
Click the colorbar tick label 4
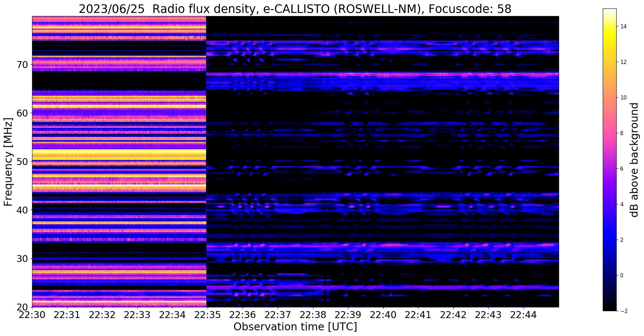(621, 204)
